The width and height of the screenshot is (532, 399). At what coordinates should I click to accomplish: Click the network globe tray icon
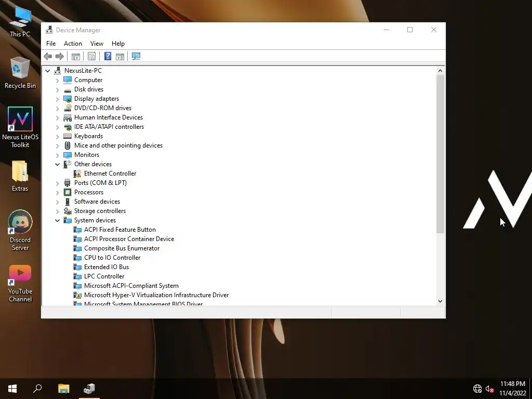click(x=477, y=389)
